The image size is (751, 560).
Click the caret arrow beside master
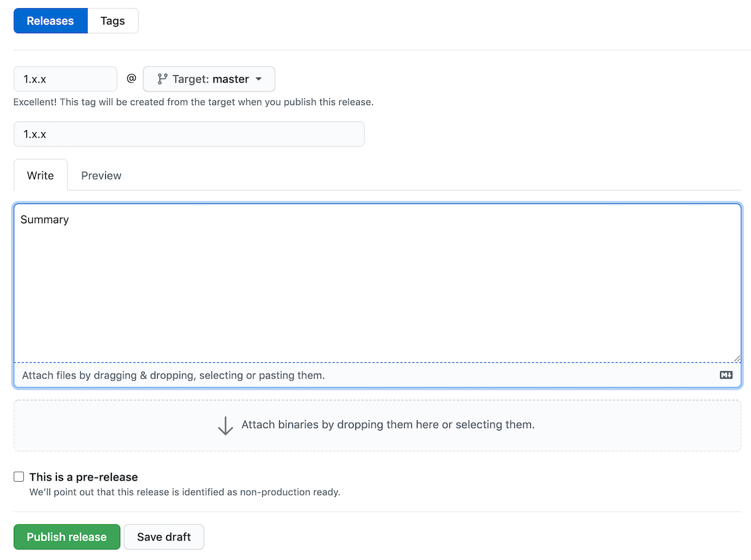click(258, 79)
